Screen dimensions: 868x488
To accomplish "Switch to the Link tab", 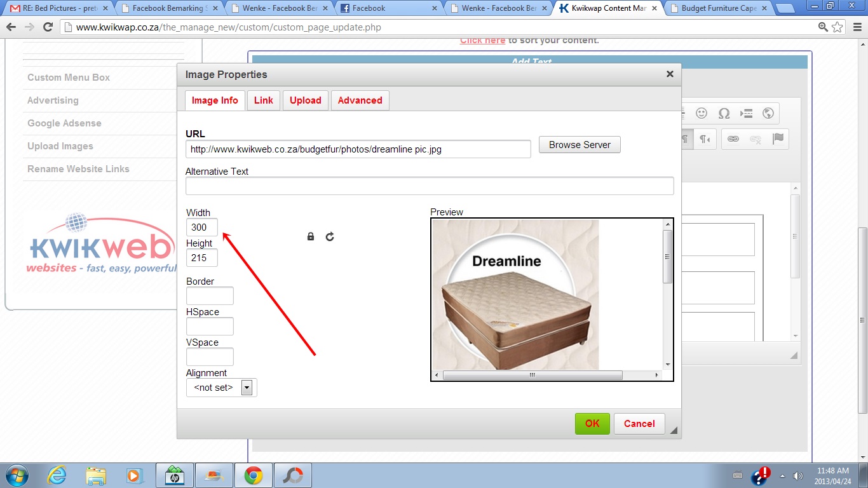I will (x=264, y=100).
